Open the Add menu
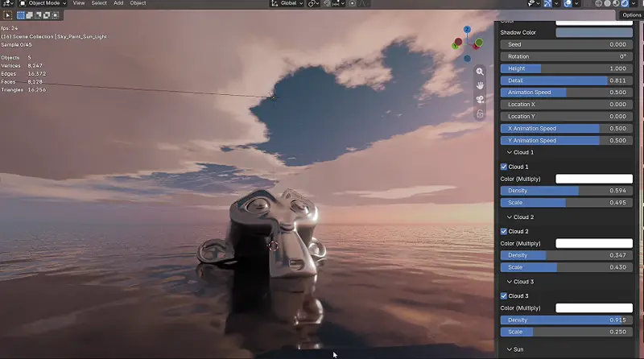644x359 pixels. 118,3
